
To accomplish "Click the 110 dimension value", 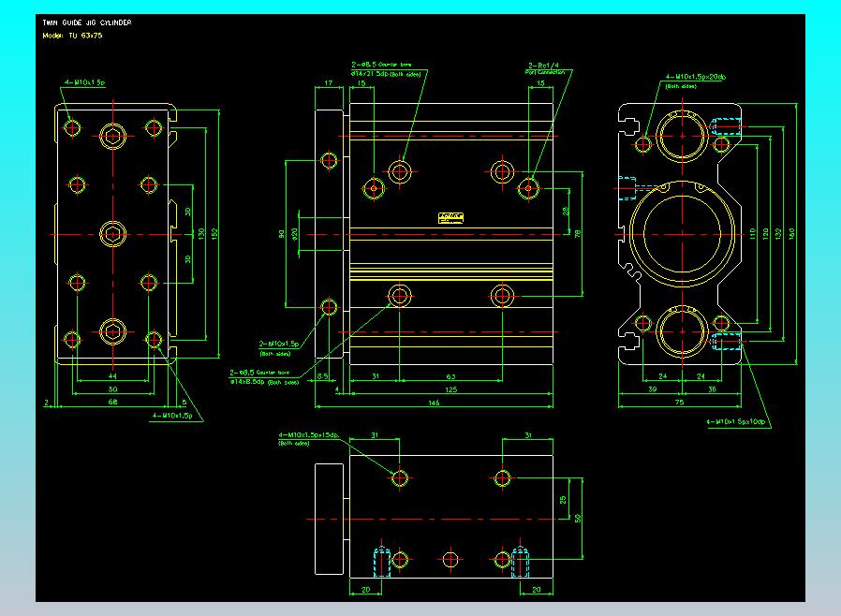I will (x=753, y=234).
